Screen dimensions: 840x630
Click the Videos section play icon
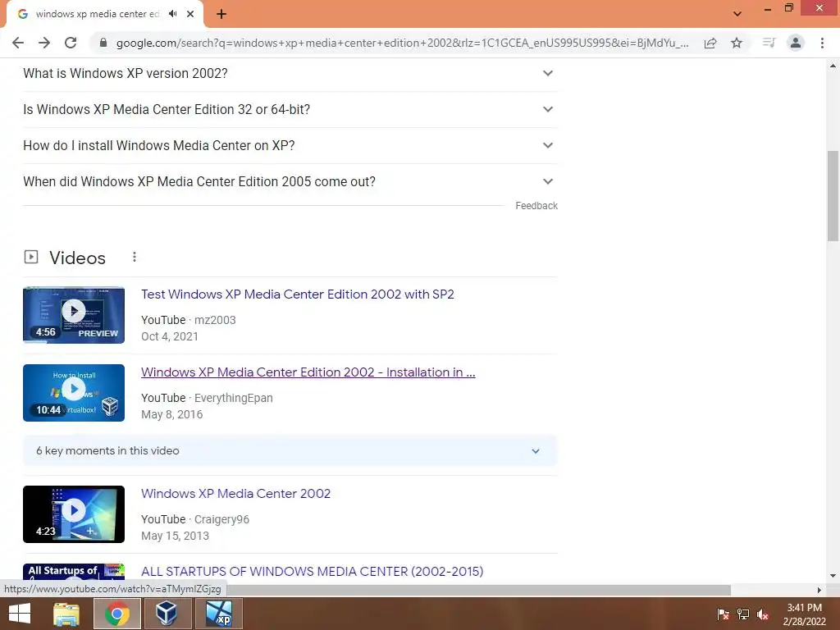[31, 257]
